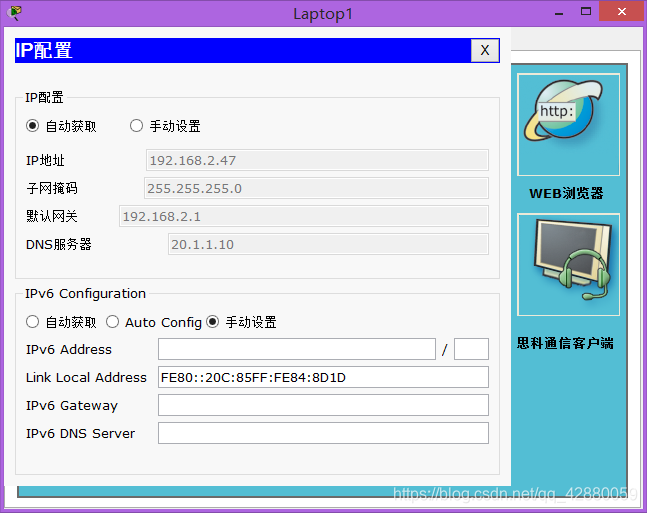
Task: Close the Laptop1 window
Action: coord(622,12)
